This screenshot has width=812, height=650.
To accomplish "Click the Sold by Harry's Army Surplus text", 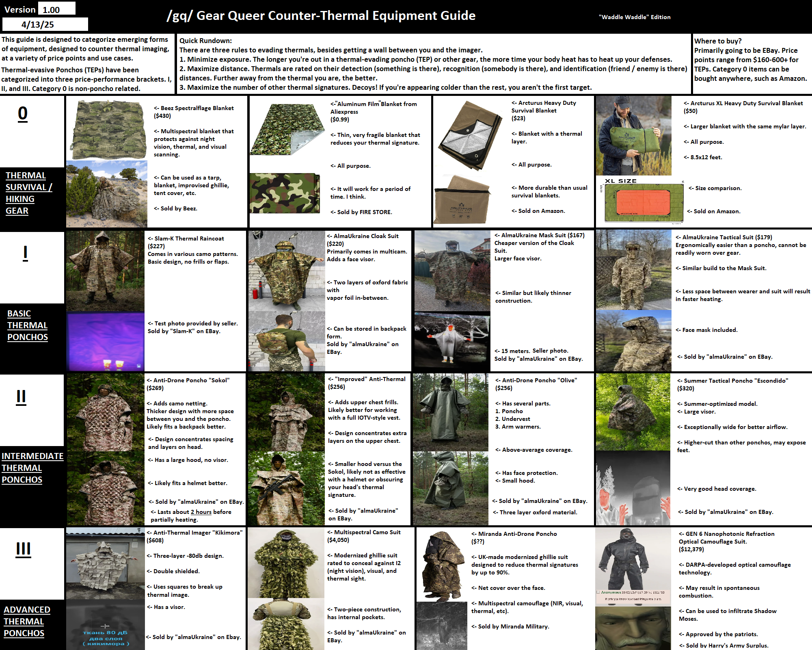I will coord(723,645).
